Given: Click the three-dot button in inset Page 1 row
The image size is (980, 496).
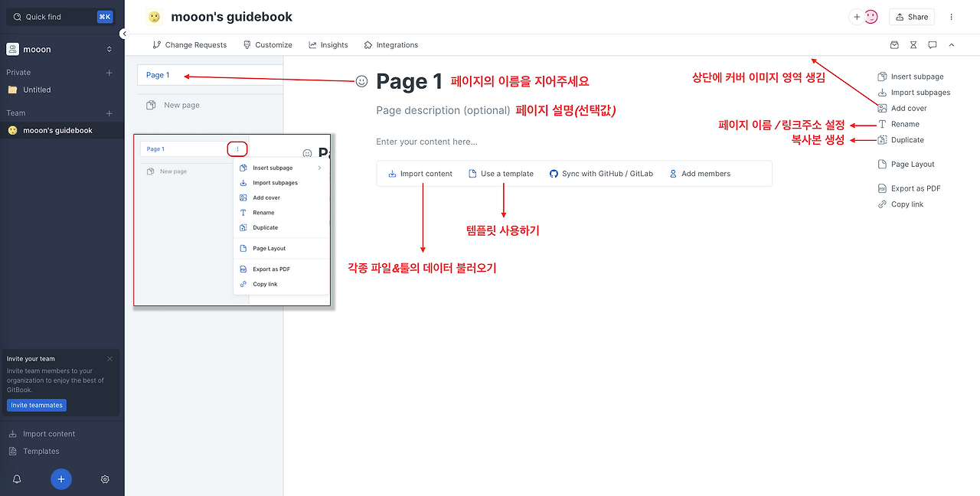Looking at the screenshot, I should (237, 149).
